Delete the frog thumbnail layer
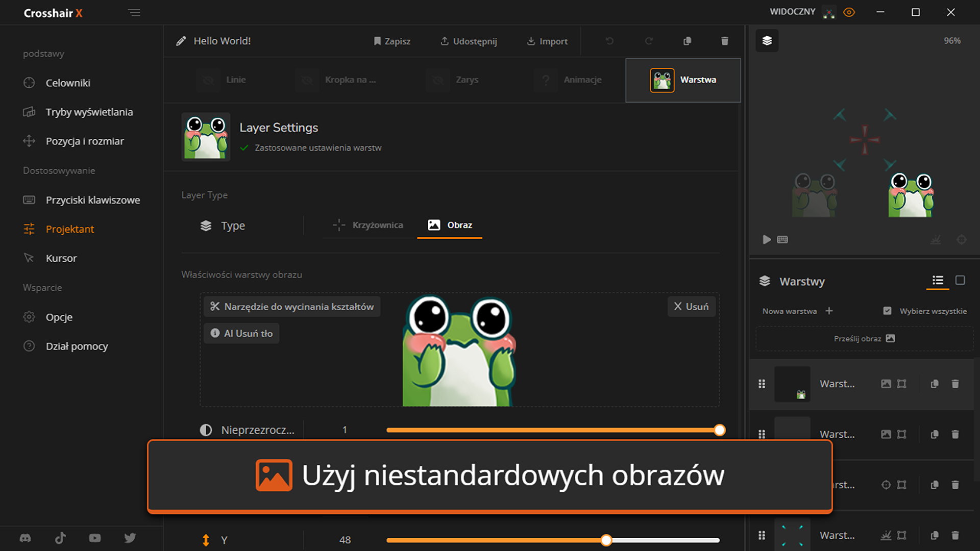The image size is (980, 551). [955, 384]
